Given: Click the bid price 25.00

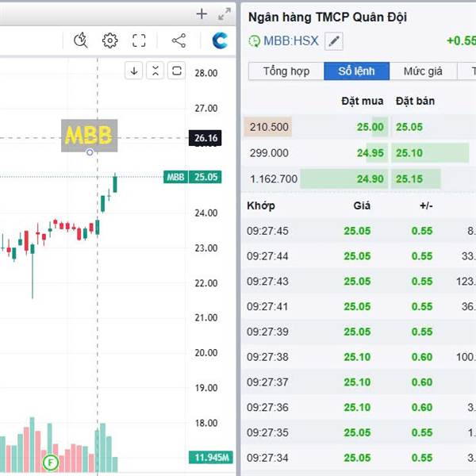Looking at the screenshot, I should coord(370,127).
